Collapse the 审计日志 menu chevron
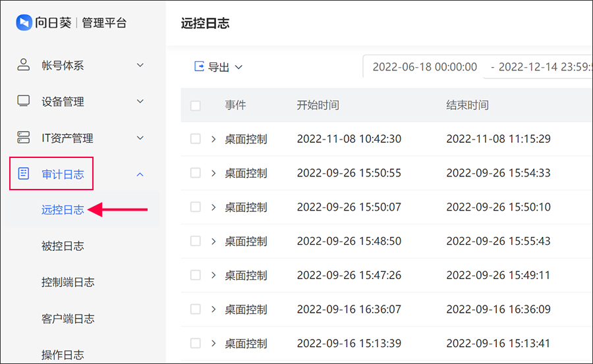This screenshot has height=364, width=593. click(x=140, y=174)
